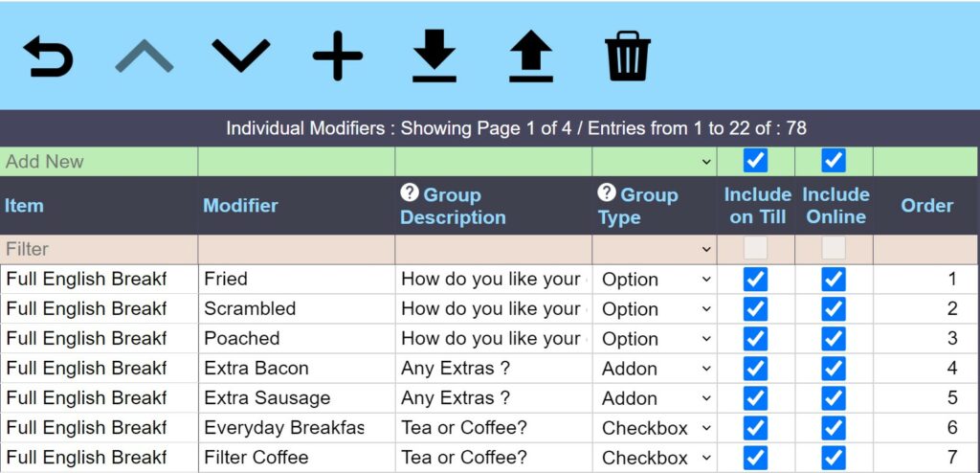The height and width of the screenshot is (473, 980).
Task: Go to next page with down chevron
Action: click(x=241, y=56)
